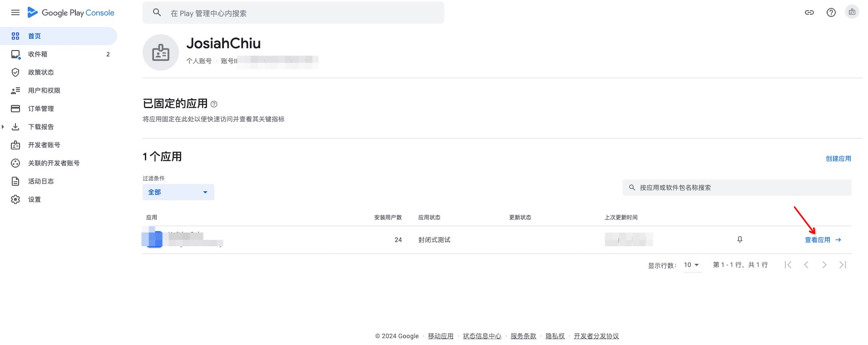Go to last page of app list
Image resolution: width=868 pixels, height=345 pixels.
(x=843, y=265)
